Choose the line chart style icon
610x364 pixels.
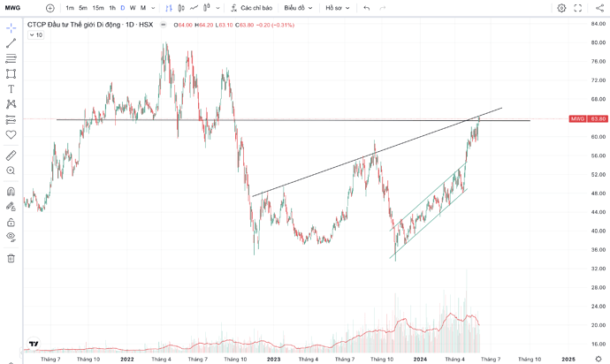pyautogui.click(x=194, y=8)
